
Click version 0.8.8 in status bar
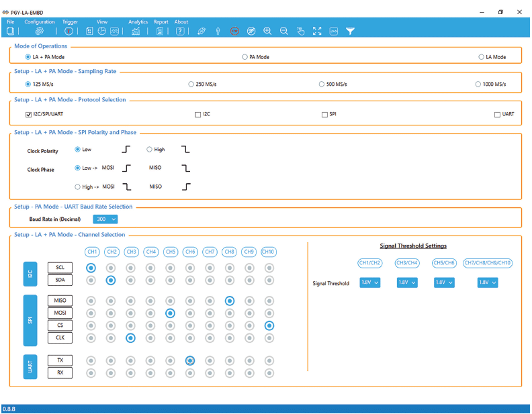coord(9,409)
